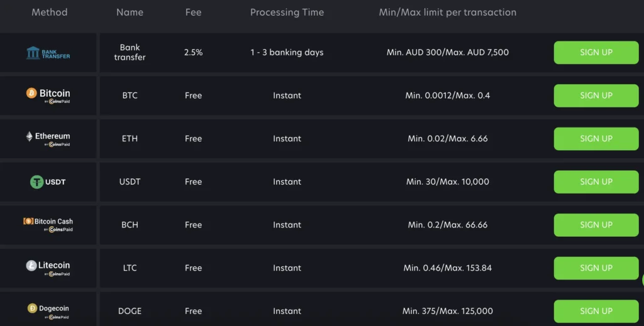Click the Litecoin CoinsPaid logo
Image resolution: width=644 pixels, height=326 pixels.
pyautogui.click(x=48, y=268)
